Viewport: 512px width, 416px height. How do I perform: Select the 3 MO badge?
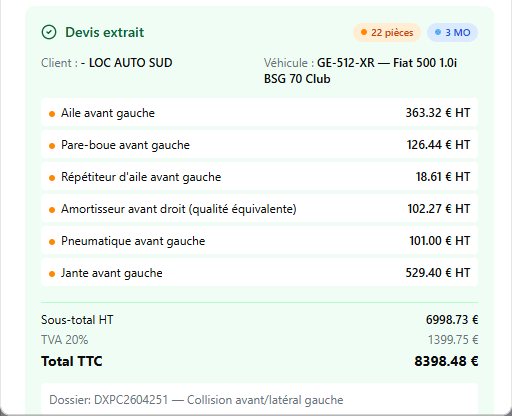tap(452, 32)
